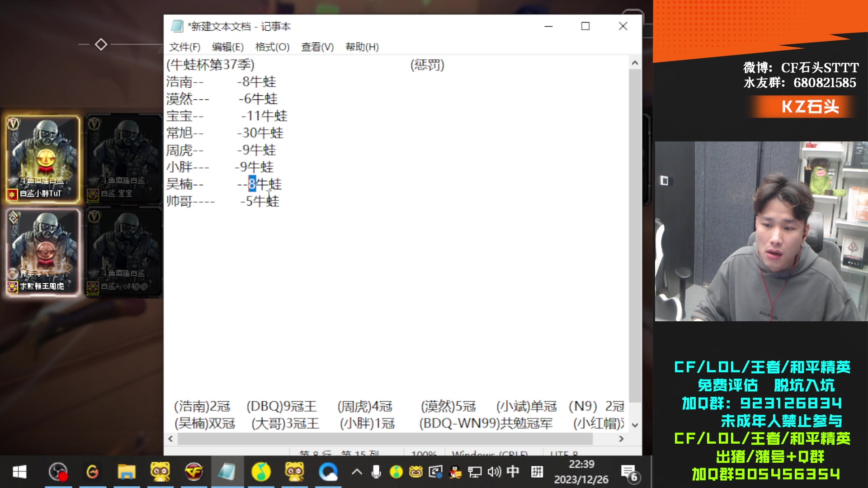Open the 查看(V) menu
The width and height of the screenshot is (868, 488).
(x=317, y=47)
